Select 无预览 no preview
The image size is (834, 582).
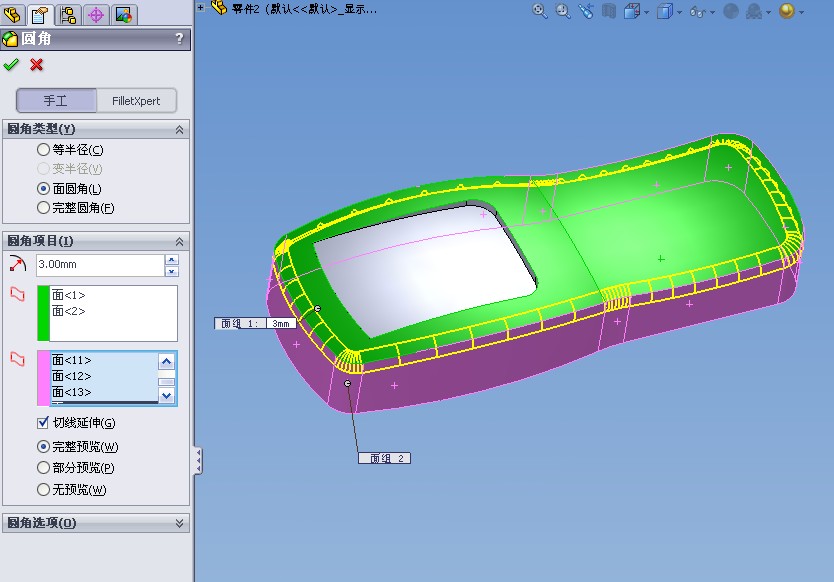(43, 489)
